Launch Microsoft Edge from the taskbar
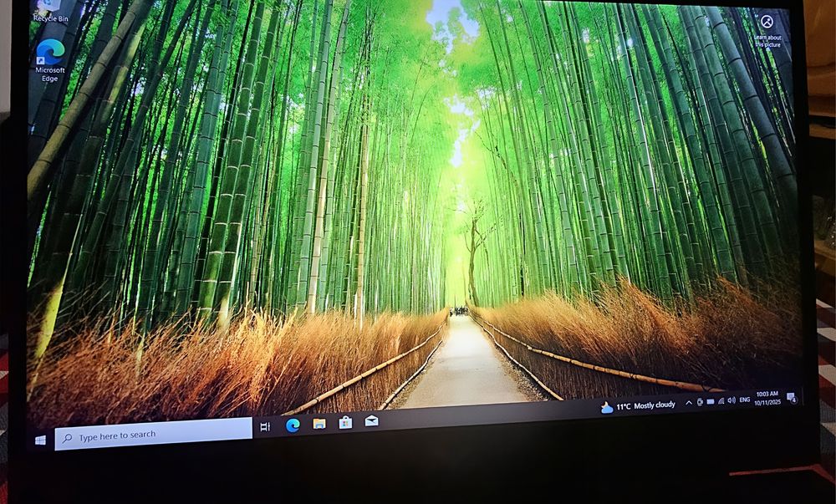836x504 pixels. (292, 425)
